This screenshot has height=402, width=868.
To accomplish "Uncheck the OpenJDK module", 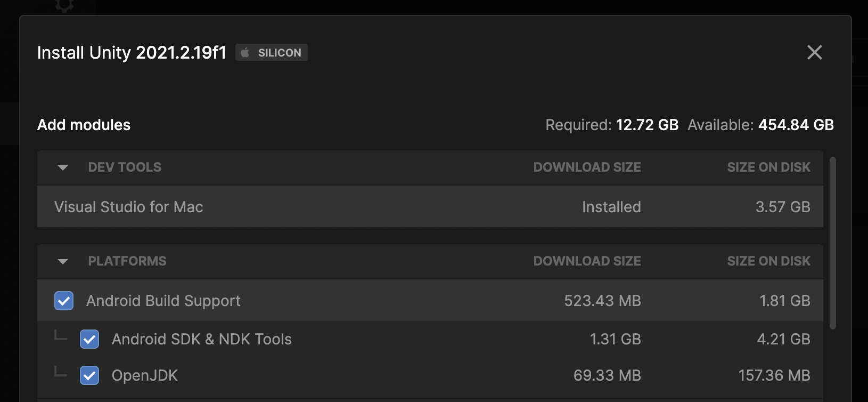I will [x=89, y=375].
